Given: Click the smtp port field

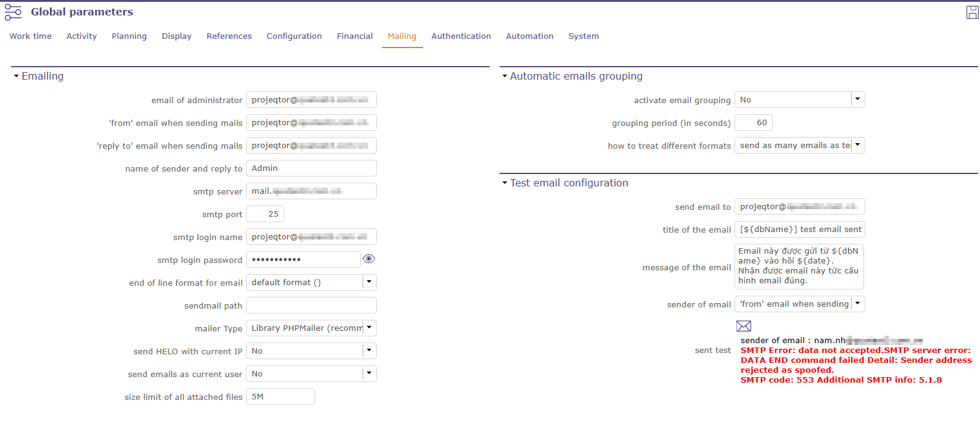Looking at the screenshot, I should pyautogui.click(x=265, y=214).
